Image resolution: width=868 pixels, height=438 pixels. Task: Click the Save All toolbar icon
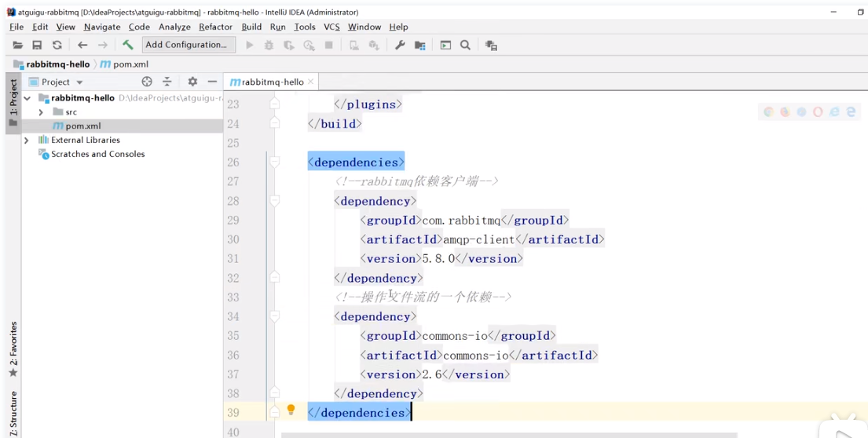coord(37,45)
